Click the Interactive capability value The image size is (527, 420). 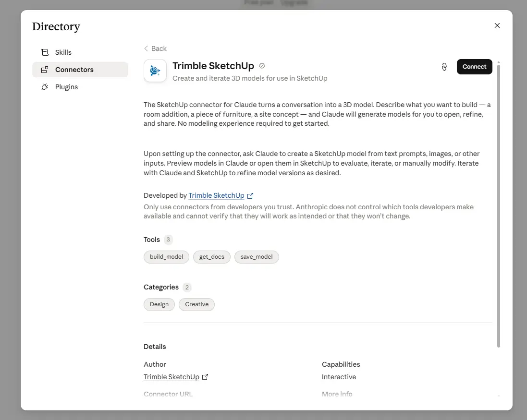(x=339, y=377)
